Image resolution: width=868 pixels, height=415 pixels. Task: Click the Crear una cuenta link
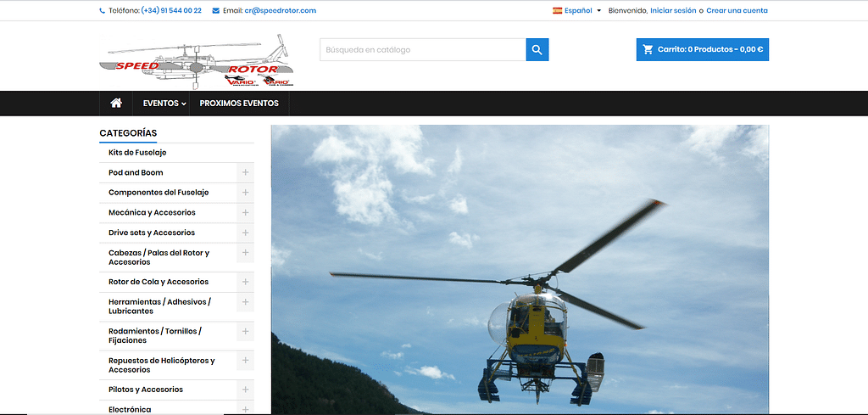tap(737, 11)
